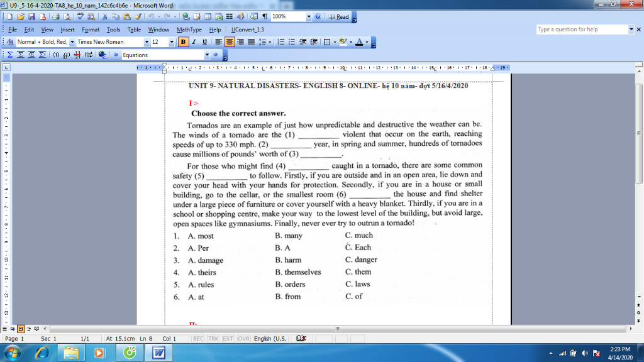Click the vertical scrollbar thumb
The image size is (644, 362).
click(x=639, y=133)
